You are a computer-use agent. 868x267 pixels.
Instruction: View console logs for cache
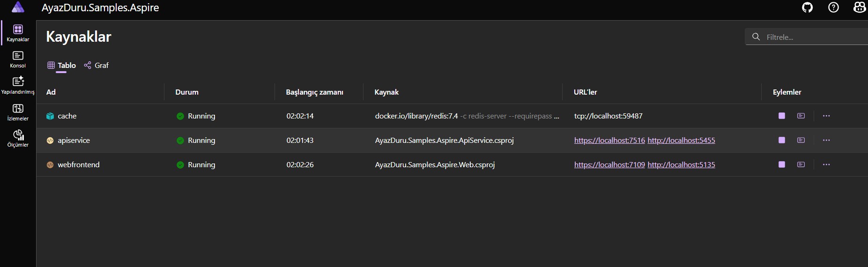point(801,116)
